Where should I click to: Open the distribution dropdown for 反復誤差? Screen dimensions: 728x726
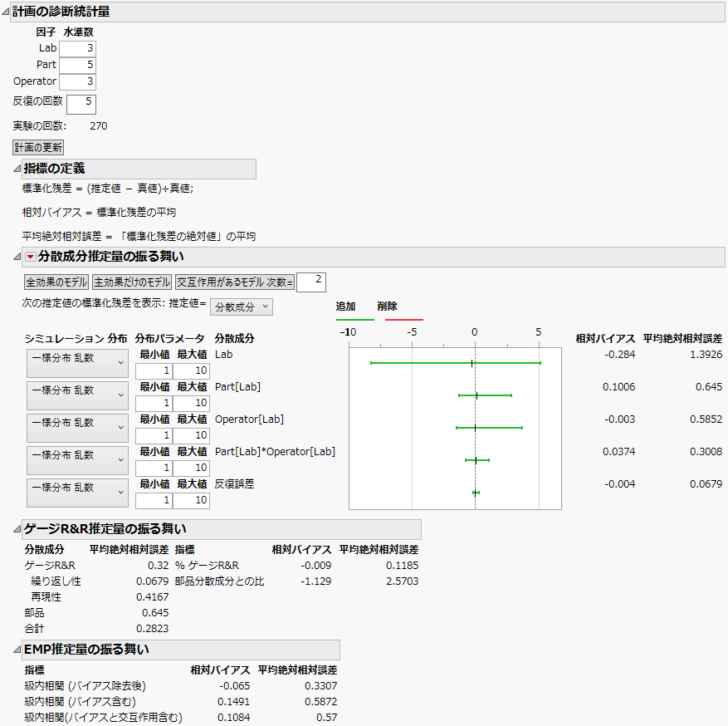tap(77, 492)
